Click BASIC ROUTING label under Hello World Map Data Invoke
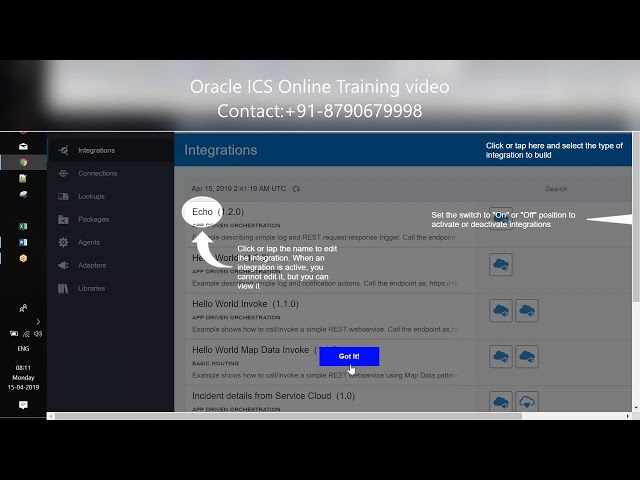Screen dimensions: 640x480 (216, 363)
